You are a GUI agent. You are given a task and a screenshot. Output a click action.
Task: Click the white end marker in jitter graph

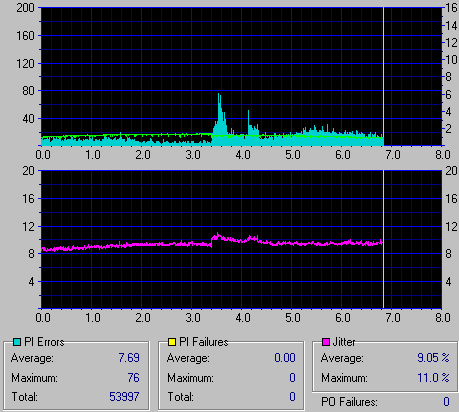(x=383, y=239)
